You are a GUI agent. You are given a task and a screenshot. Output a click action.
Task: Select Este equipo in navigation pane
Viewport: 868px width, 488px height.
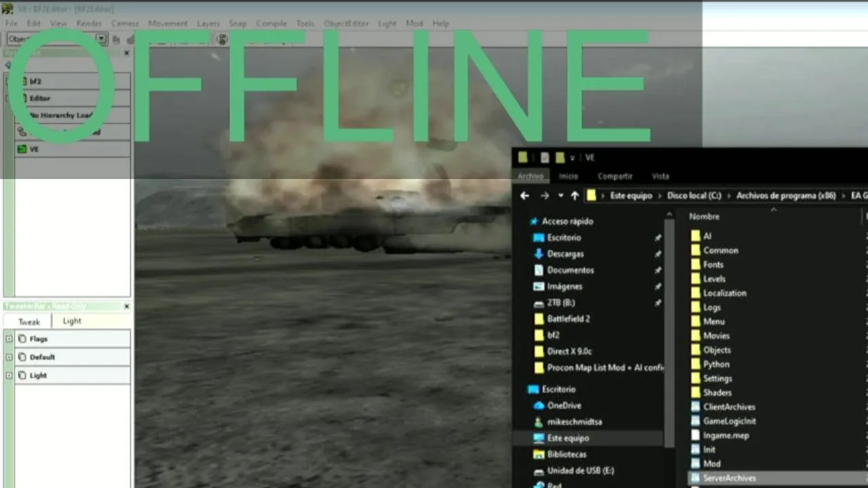(x=568, y=439)
